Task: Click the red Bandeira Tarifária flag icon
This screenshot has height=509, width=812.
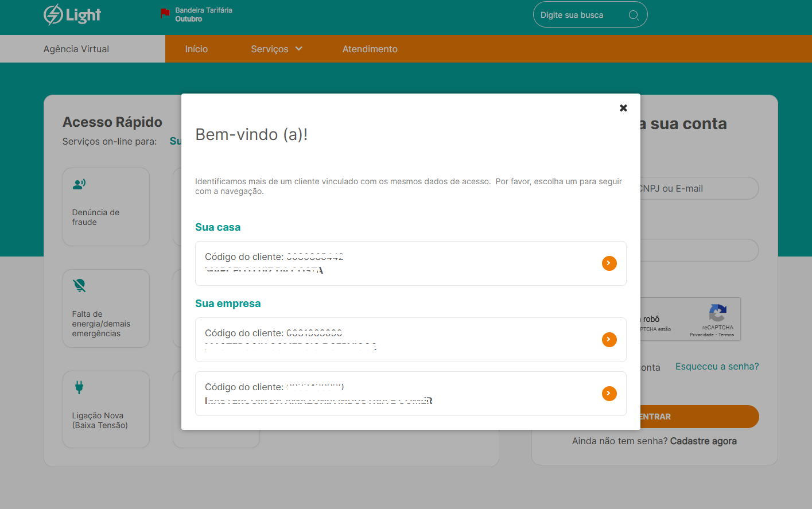Action: pos(165,13)
